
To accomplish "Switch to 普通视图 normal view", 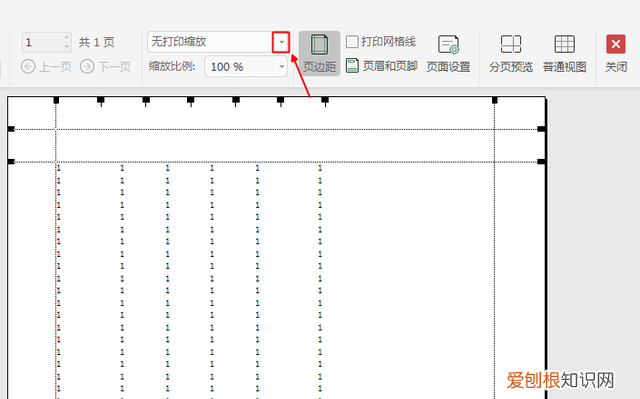I will pyautogui.click(x=564, y=53).
